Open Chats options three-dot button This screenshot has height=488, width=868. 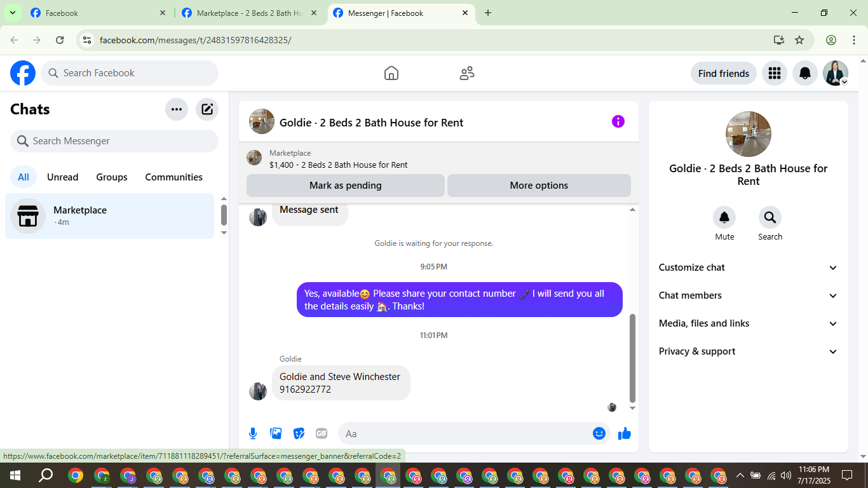tap(177, 109)
